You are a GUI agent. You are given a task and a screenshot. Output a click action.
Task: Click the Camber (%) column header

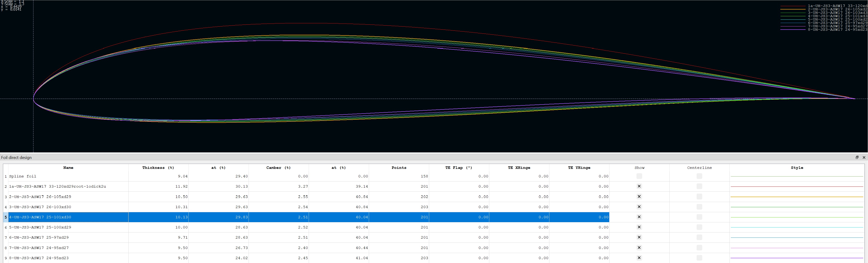point(278,168)
